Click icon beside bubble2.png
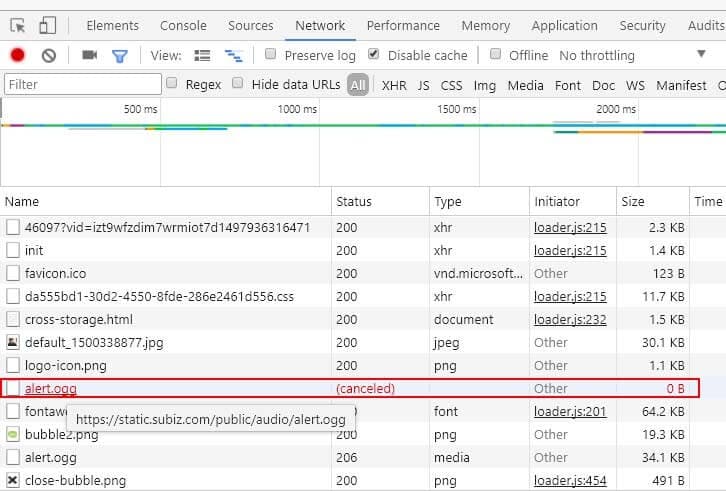This screenshot has height=491, width=726. (x=13, y=434)
